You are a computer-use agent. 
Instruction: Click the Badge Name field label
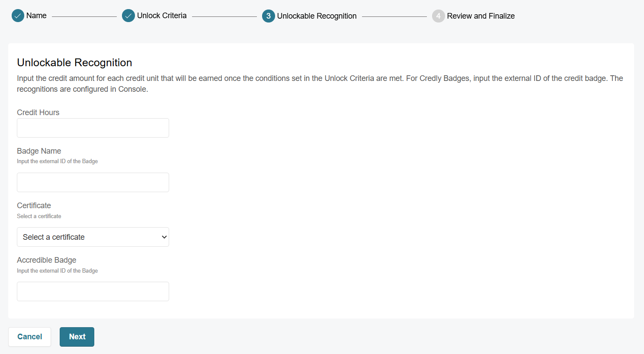click(x=39, y=151)
